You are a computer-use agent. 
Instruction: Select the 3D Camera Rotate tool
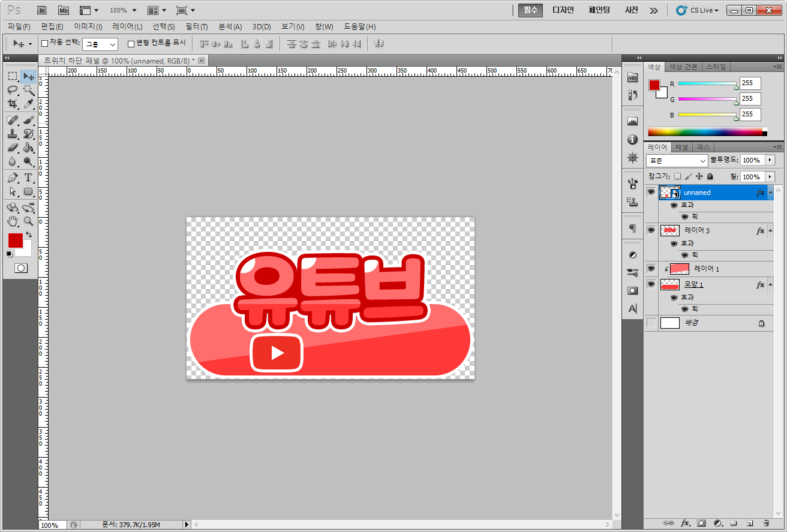click(x=28, y=208)
